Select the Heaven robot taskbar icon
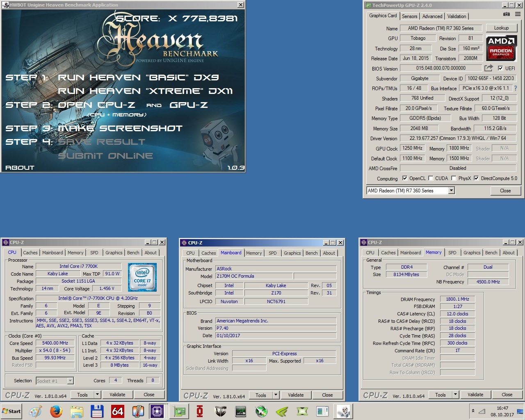This screenshot has height=420, width=525. click(343, 411)
